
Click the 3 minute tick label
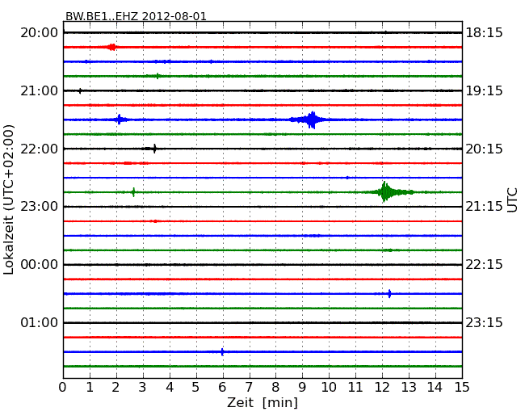pos(143,387)
